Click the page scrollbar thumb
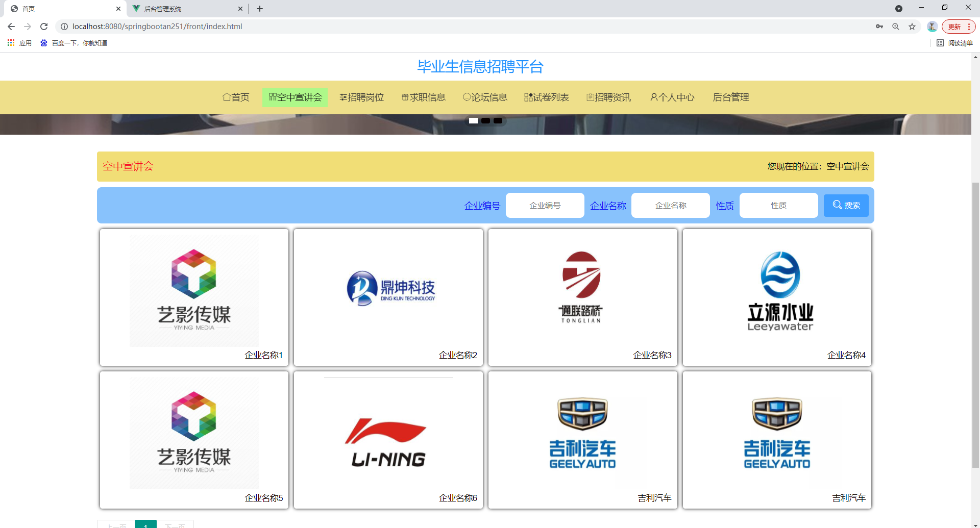Viewport: 980px width, 528px height. click(975, 324)
